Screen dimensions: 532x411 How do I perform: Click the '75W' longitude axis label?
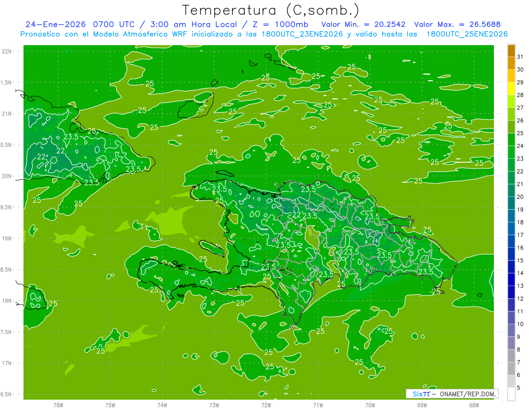click(x=110, y=405)
